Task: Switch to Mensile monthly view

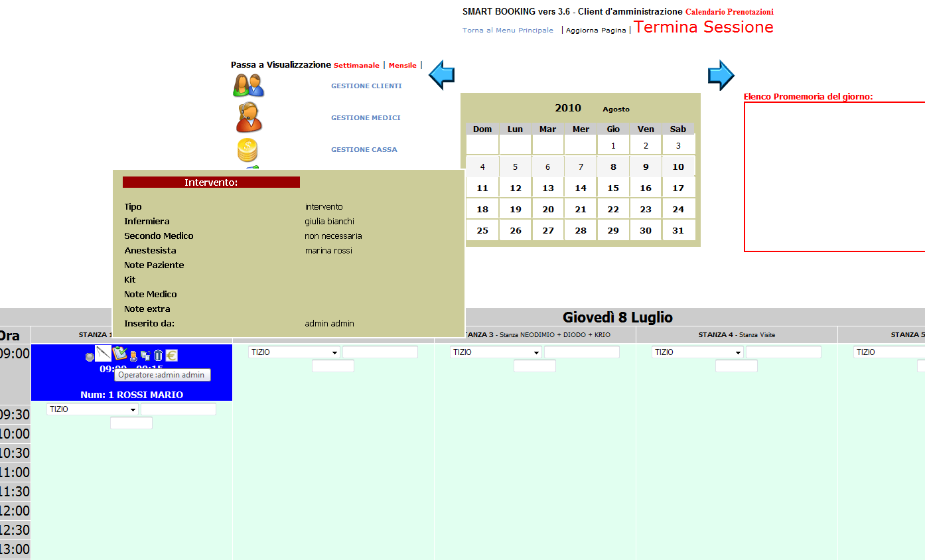Action: click(x=403, y=66)
